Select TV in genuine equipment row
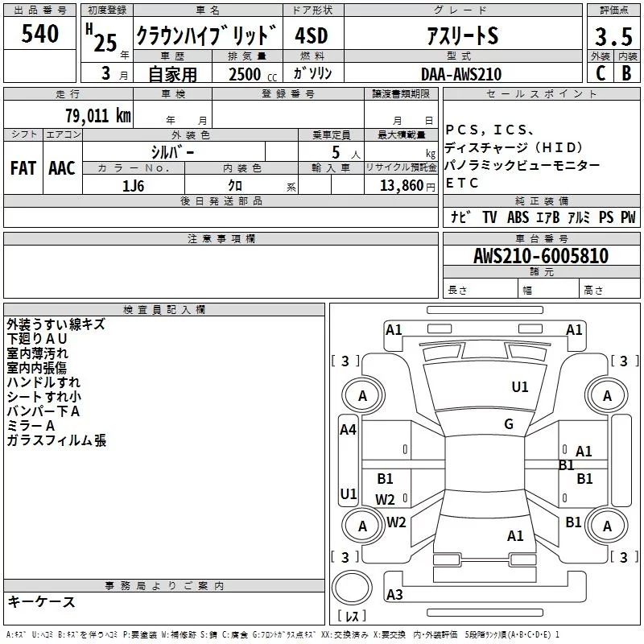644x644 pixels. pos(489,217)
